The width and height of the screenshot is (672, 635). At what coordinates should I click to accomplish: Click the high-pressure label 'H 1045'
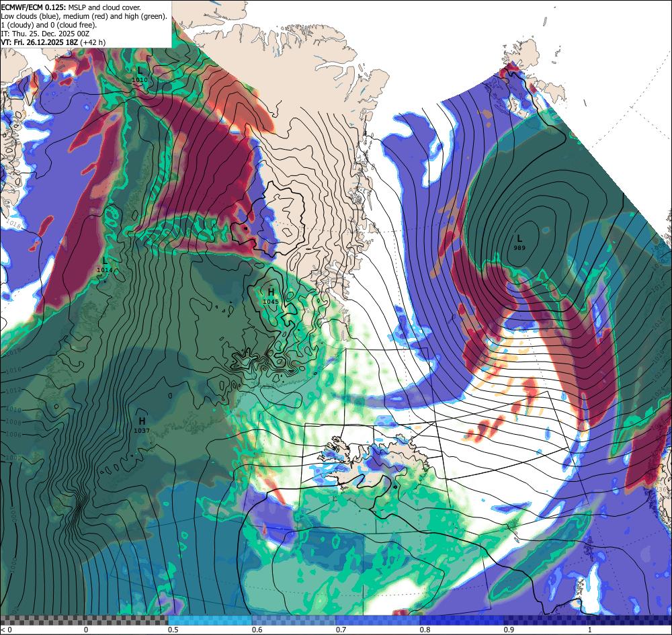pyautogui.click(x=271, y=296)
